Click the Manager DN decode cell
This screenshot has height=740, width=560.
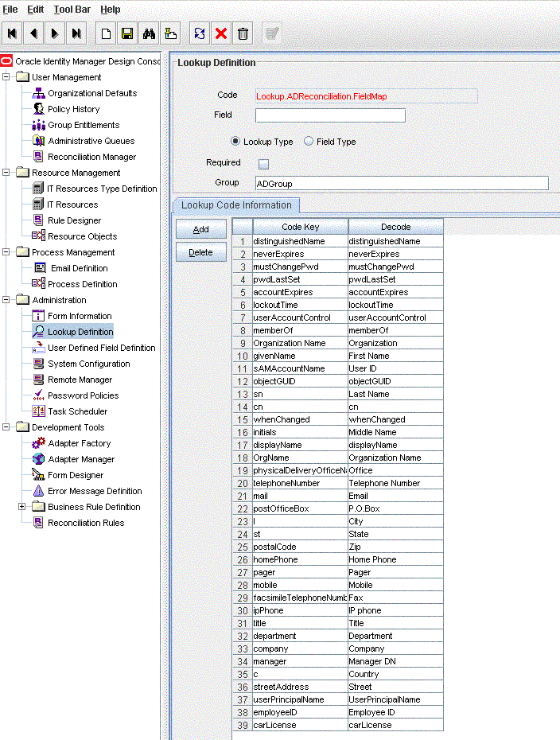click(x=396, y=662)
